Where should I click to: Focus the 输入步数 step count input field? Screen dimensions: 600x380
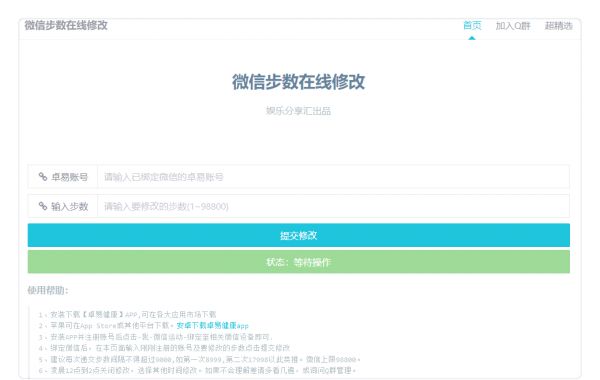pyautogui.click(x=333, y=206)
